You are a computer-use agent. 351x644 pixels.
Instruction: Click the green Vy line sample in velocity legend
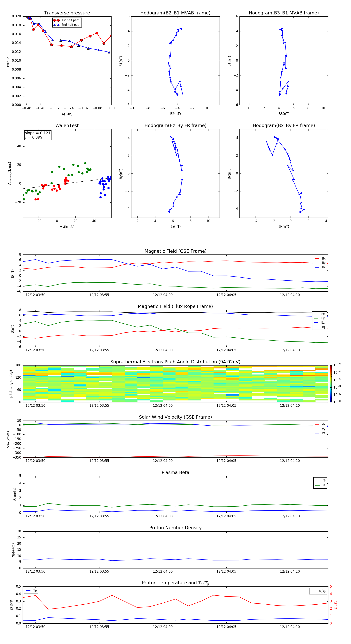[316, 429]
